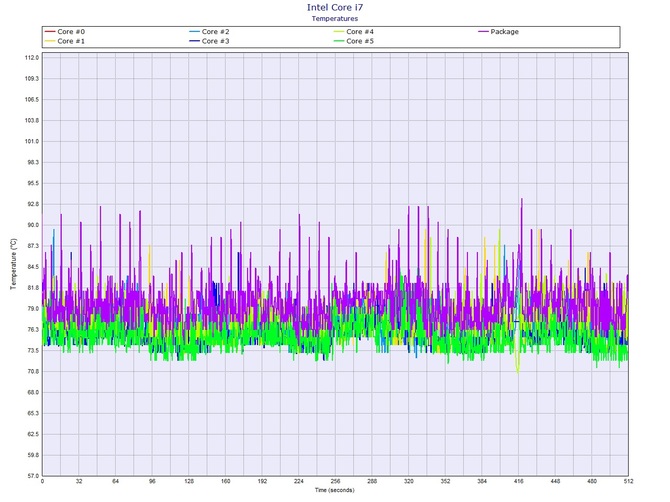Click the Core #2 legend entry

[209, 32]
